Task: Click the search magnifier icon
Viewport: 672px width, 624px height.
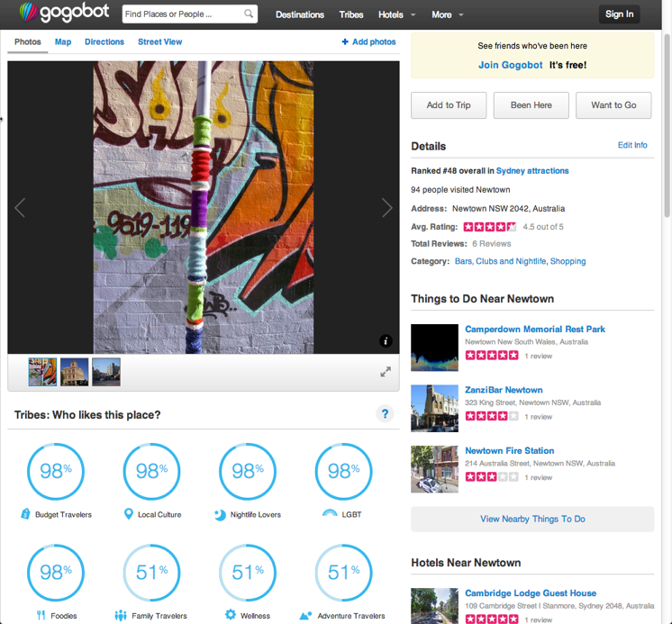Action: coord(249,14)
